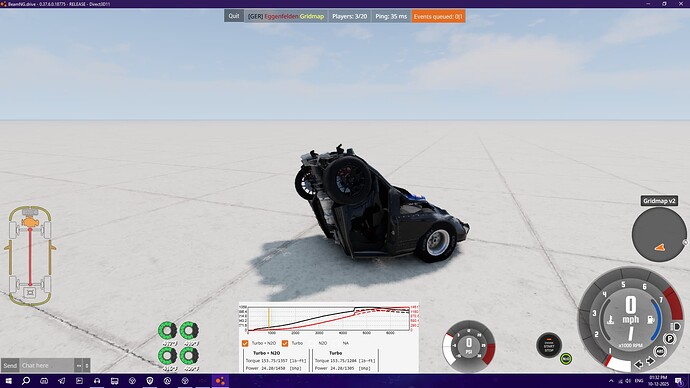Uncheck the Turbo + N2O curve checkbox
The width and height of the screenshot is (690, 388).
click(x=245, y=343)
